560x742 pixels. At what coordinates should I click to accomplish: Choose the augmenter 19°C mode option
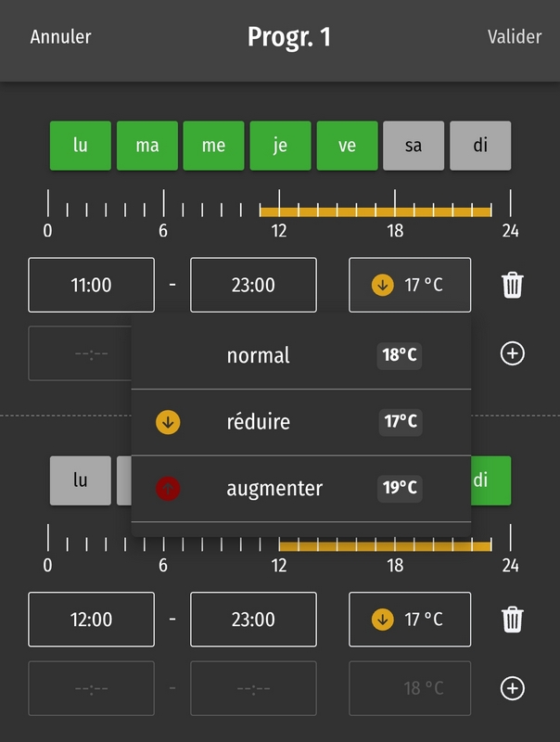point(301,488)
